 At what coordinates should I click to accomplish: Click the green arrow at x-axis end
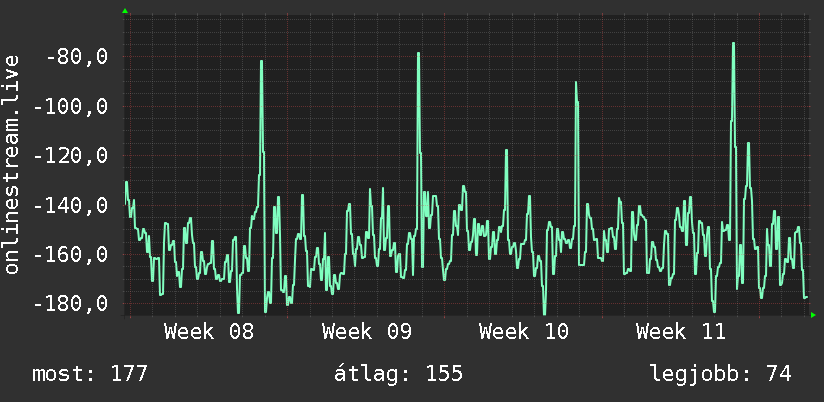click(813, 315)
